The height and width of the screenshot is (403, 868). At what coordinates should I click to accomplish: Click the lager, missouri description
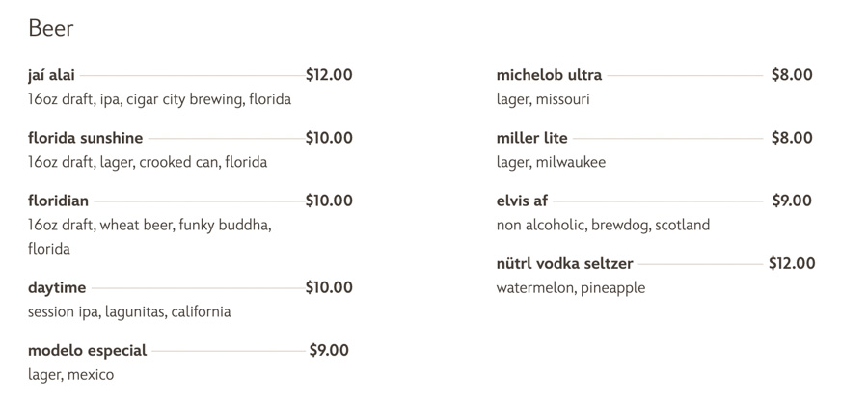[543, 99]
